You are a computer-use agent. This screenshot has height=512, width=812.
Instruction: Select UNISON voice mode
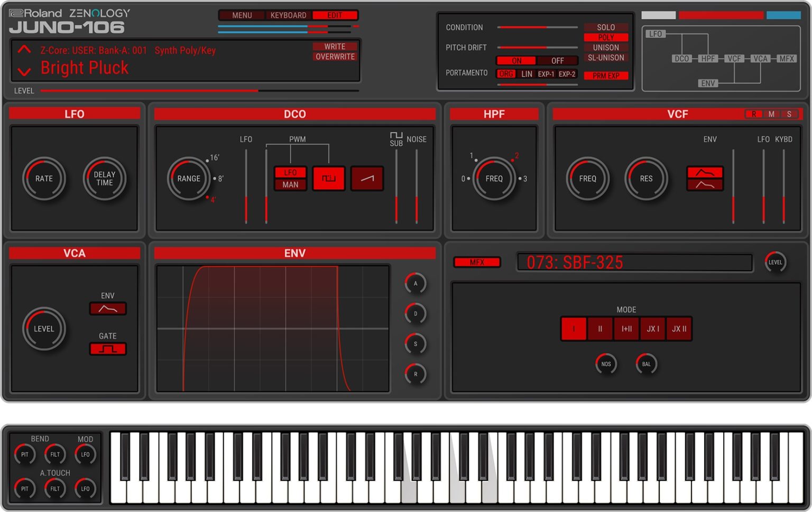[x=606, y=48]
